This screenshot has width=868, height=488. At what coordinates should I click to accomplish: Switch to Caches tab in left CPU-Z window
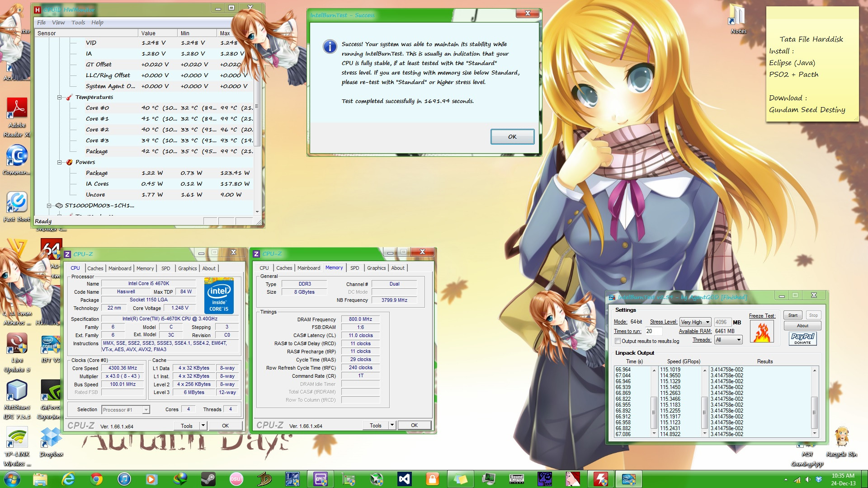[95, 268]
